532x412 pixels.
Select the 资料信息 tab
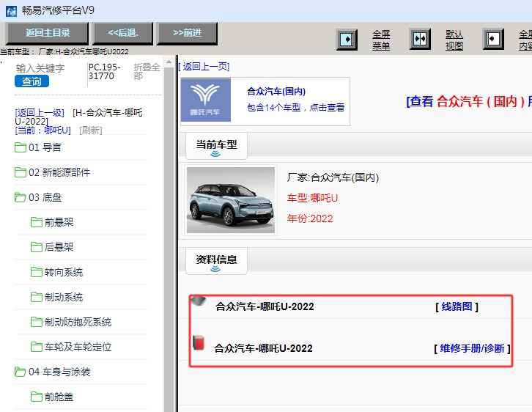[x=216, y=261]
